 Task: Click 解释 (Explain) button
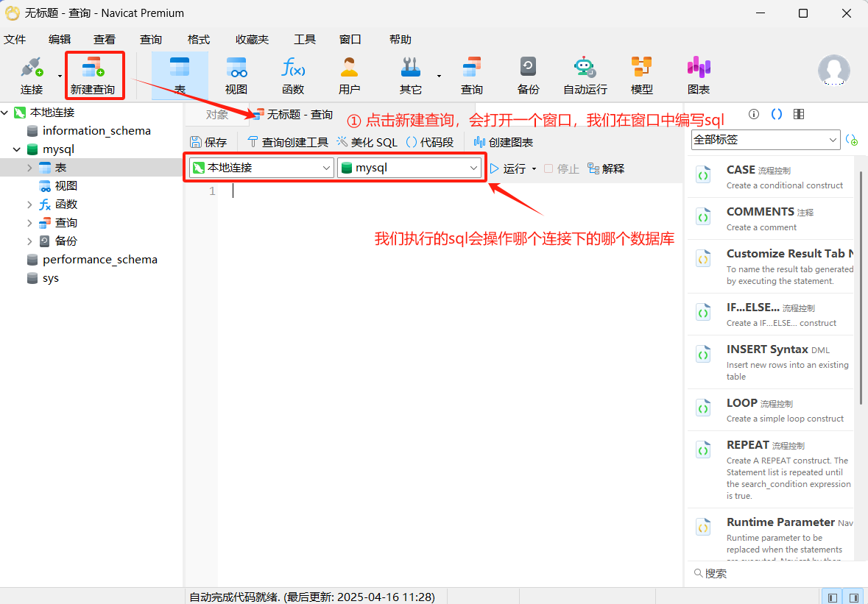click(x=606, y=168)
